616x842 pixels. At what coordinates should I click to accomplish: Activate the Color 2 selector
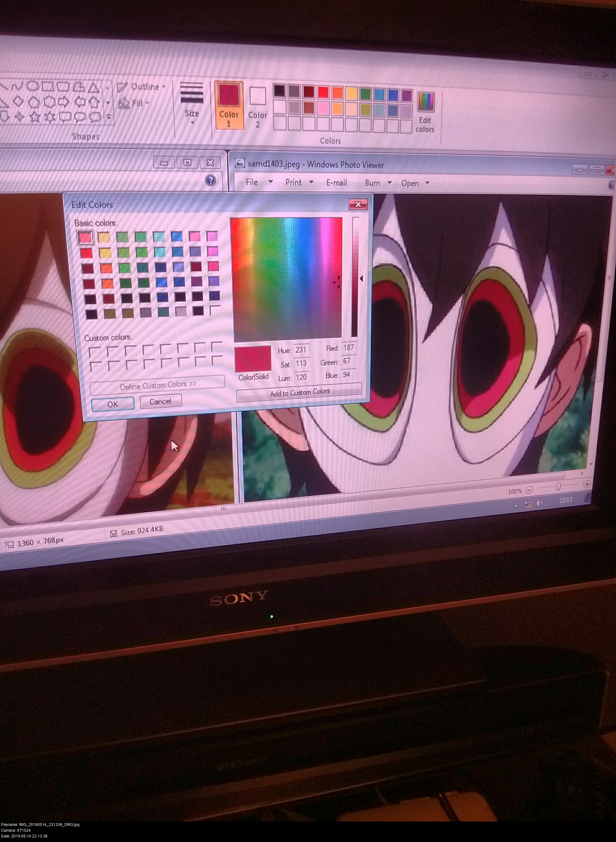[258, 107]
